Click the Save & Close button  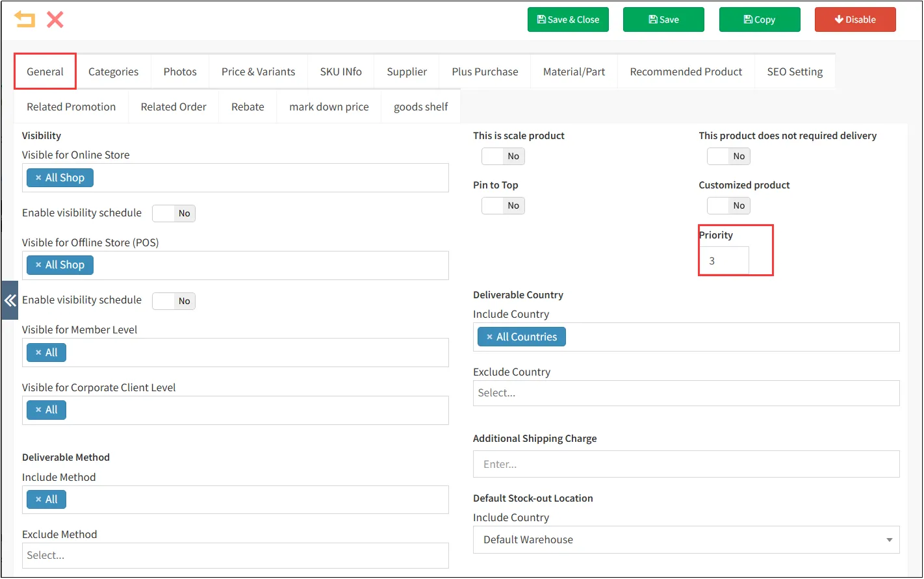pos(568,19)
